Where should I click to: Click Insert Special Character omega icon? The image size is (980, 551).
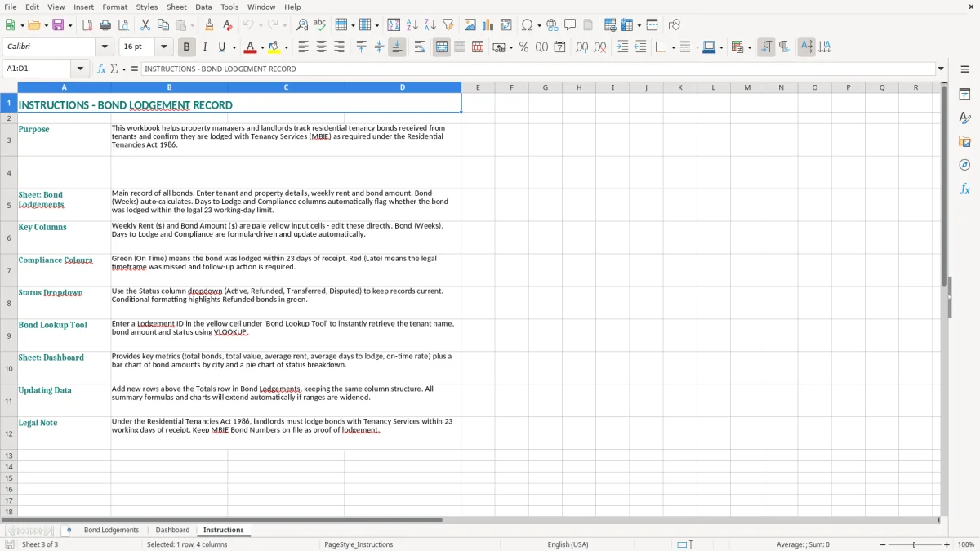tap(528, 25)
